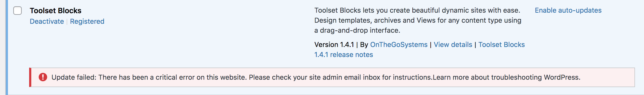Click the red exclamation error icon

click(x=43, y=77)
